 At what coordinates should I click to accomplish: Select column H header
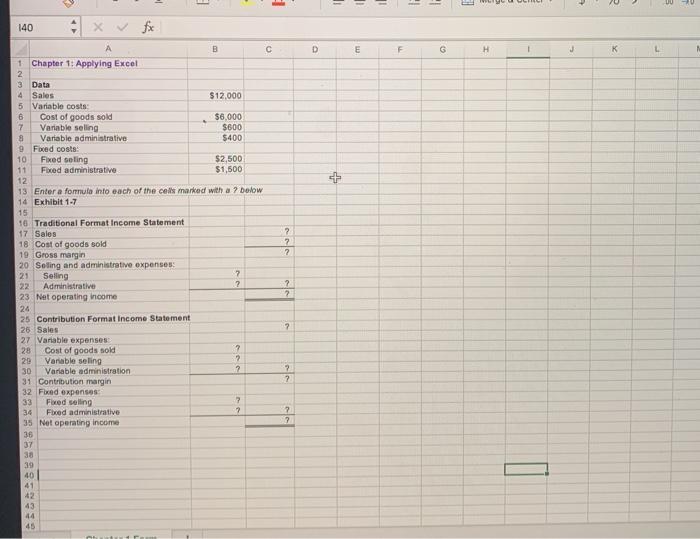[x=485, y=49]
